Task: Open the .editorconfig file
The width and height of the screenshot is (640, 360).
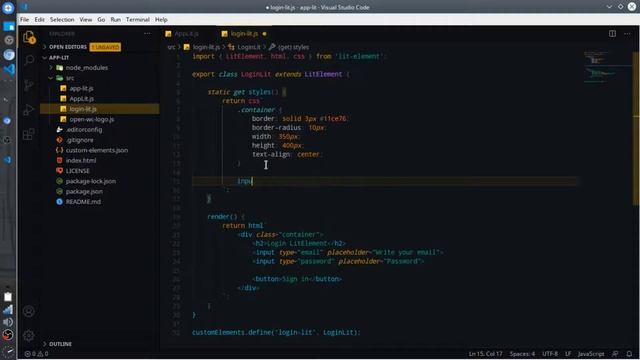Action: point(84,129)
